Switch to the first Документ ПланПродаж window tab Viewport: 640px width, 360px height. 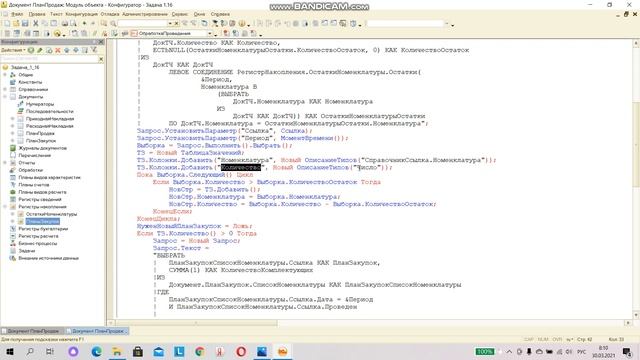pyautogui.click(x=32, y=331)
